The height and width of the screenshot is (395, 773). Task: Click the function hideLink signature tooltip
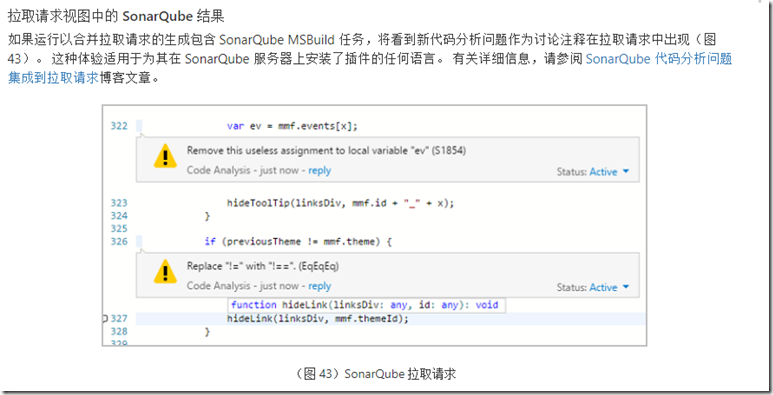[x=366, y=305]
